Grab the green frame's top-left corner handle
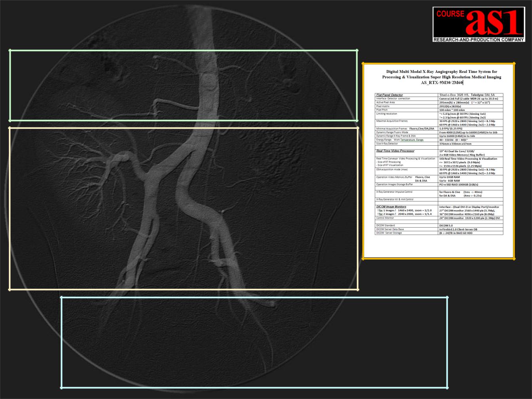 tap(10, 50)
